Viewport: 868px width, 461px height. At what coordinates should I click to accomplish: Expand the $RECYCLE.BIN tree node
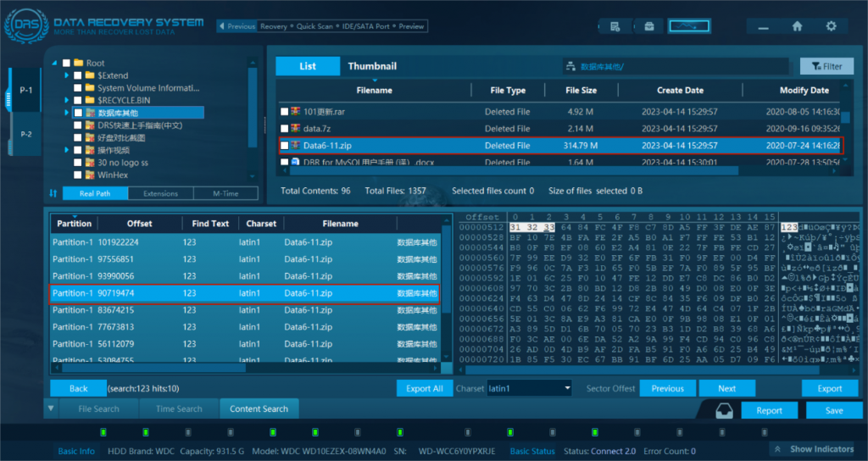tap(67, 100)
